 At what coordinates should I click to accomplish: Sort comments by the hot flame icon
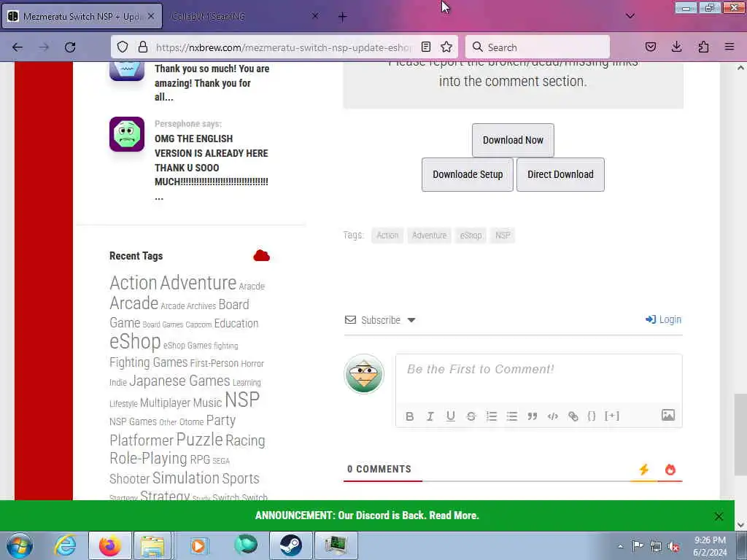(670, 470)
